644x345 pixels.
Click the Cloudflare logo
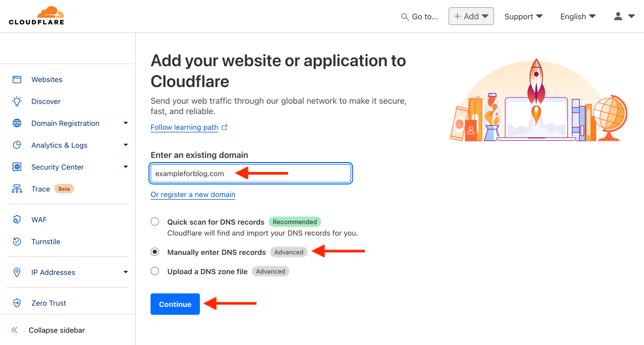(37, 16)
